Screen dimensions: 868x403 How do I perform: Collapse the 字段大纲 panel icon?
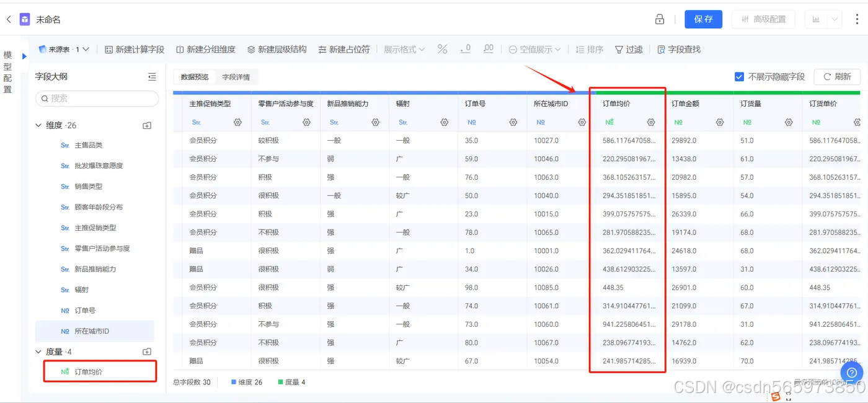(152, 77)
